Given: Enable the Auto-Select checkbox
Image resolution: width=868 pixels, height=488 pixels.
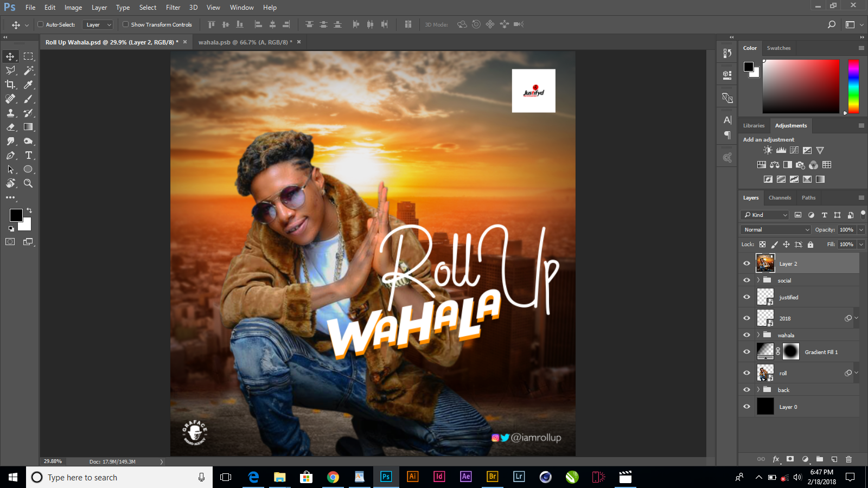Looking at the screenshot, I should click(x=40, y=24).
